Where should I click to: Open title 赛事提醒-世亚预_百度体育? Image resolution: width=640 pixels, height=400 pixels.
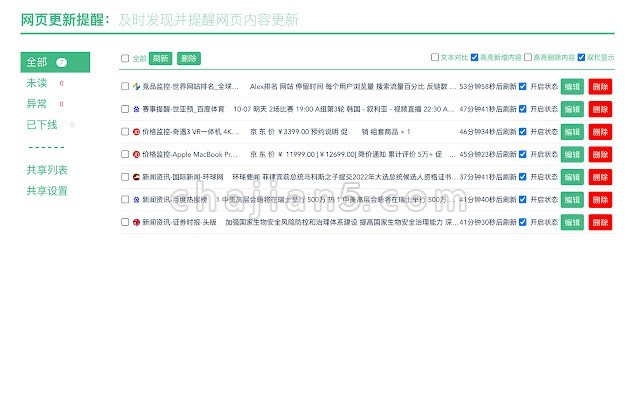tap(183, 109)
